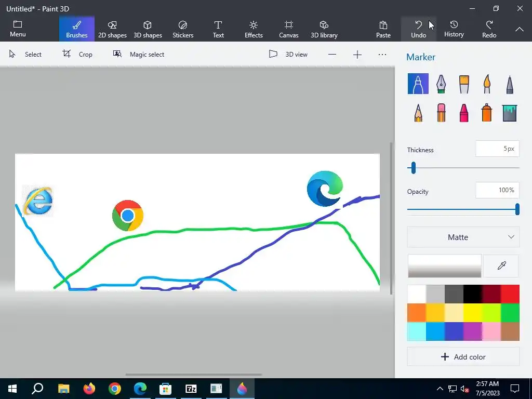The height and width of the screenshot is (399, 532).
Task: Undo the last stroke
Action: coord(418,29)
